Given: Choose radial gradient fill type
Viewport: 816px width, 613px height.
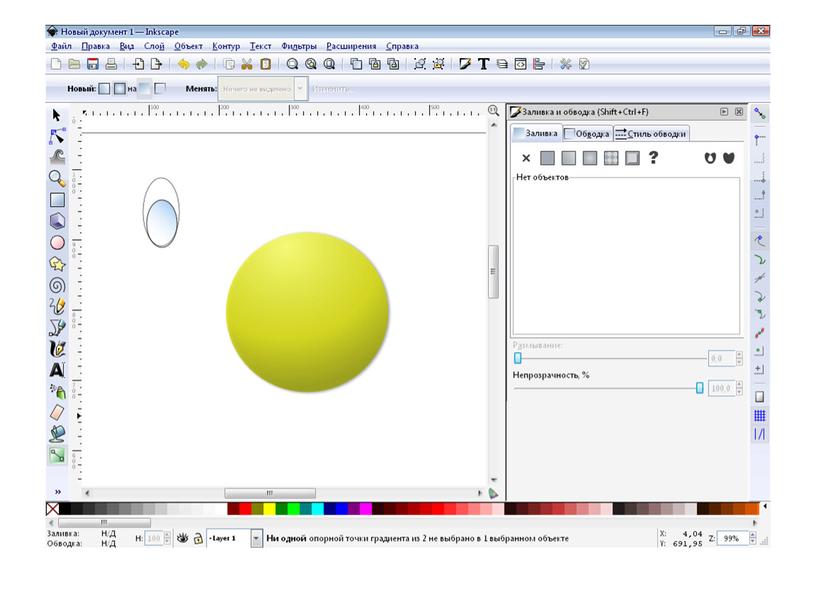Looking at the screenshot, I should 590,158.
